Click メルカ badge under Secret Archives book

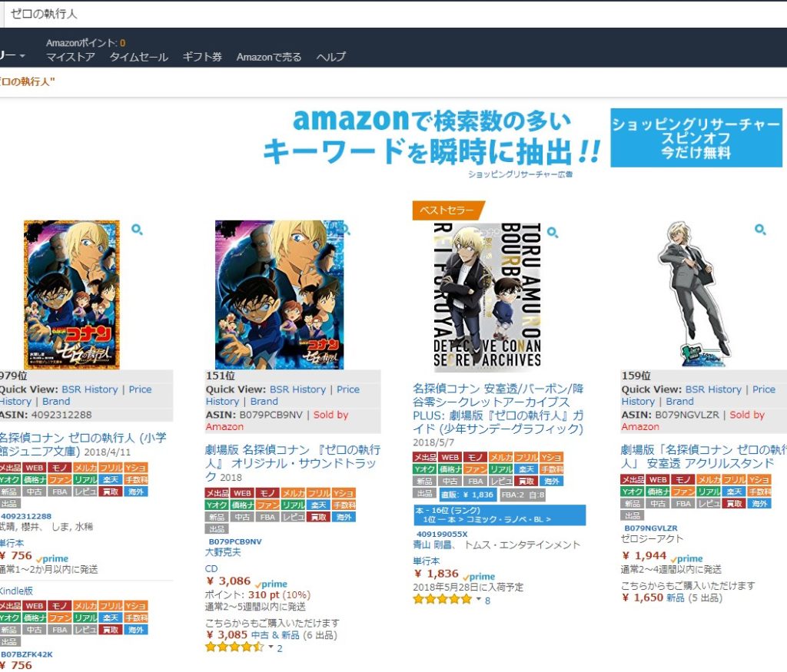click(x=500, y=457)
